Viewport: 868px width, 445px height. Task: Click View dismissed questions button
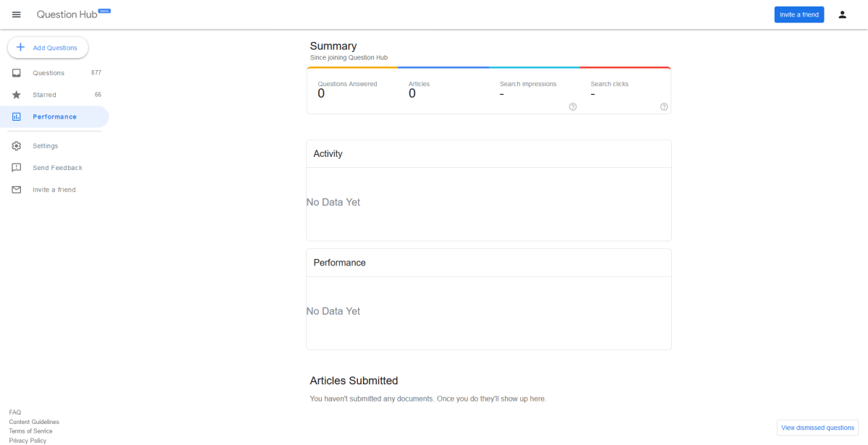[817, 428]
